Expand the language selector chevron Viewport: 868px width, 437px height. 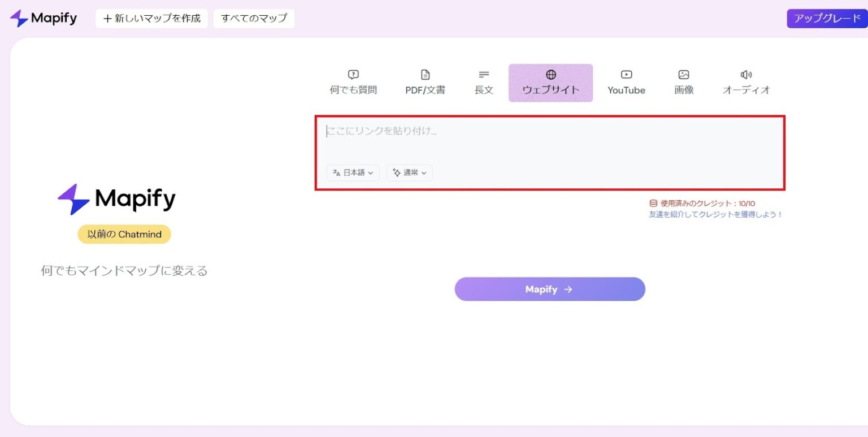click(372, 173)
